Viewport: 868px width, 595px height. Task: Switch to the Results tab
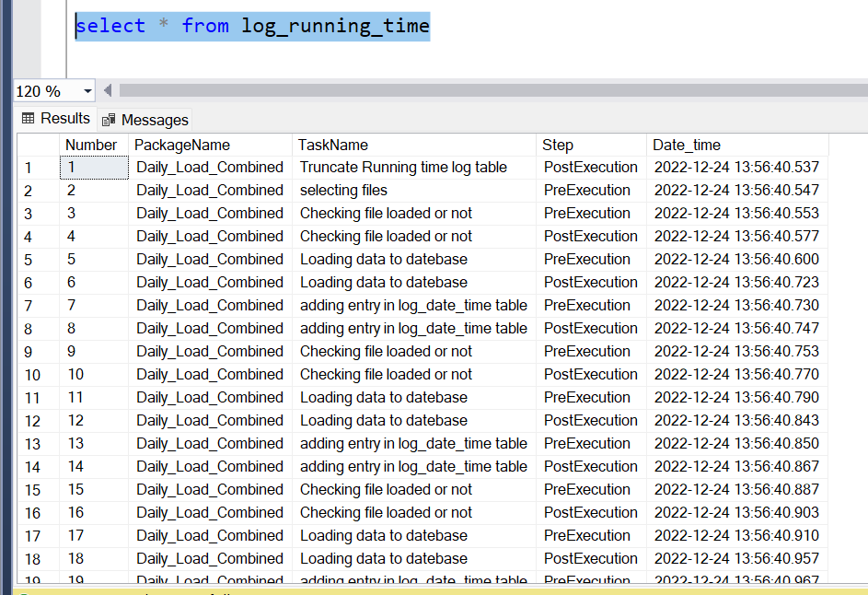[x=54, y=119]
